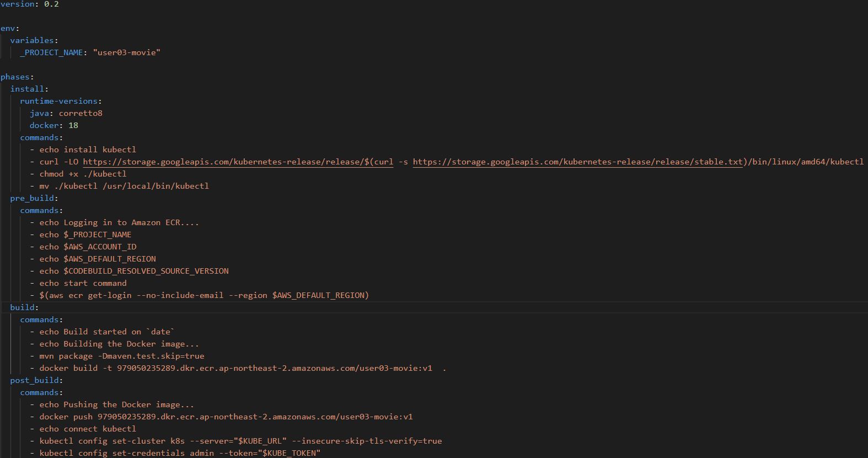Click the "user03-movie" string value
Image resolution: width=868 pixels, height=458 pixels.
(127, 52)
